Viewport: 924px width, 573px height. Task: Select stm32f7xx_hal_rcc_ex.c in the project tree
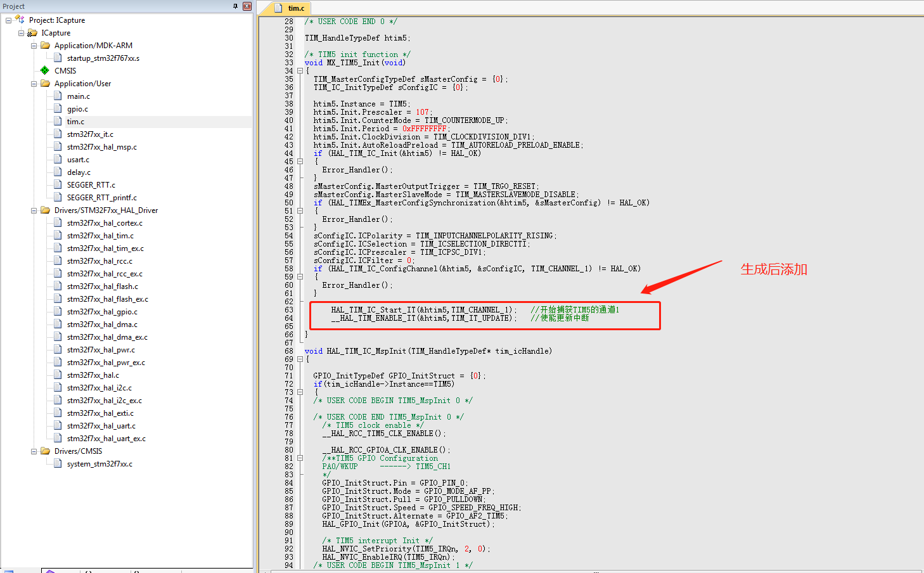[105, 274]
